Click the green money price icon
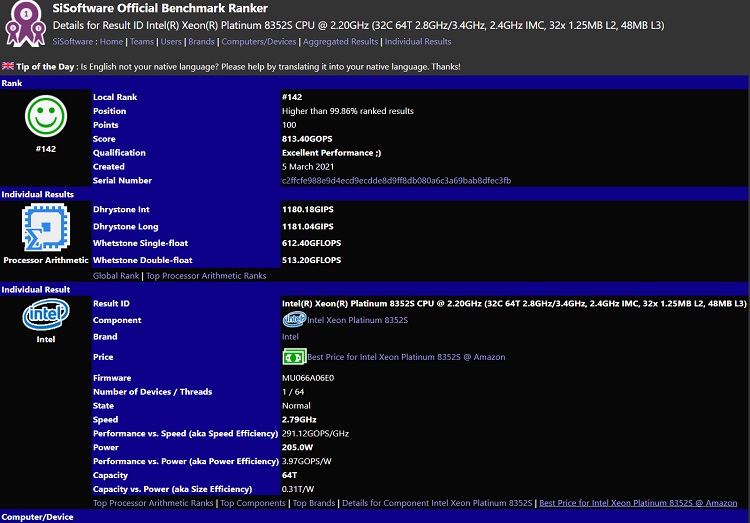Viewport: 750px width, 523px height. 294,357
